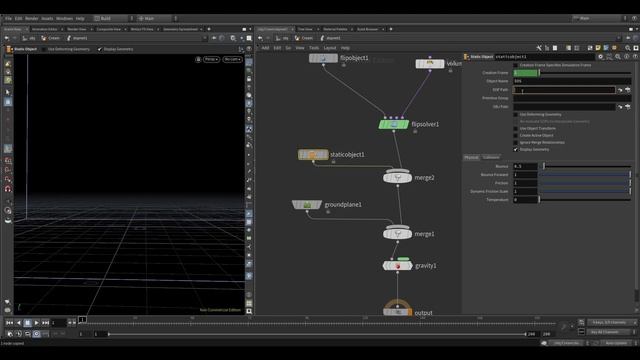The height and width of the screenshot is (360, 640).
Task: Uncheck Display Geometry in parameter pane
Action: point(516,149)
